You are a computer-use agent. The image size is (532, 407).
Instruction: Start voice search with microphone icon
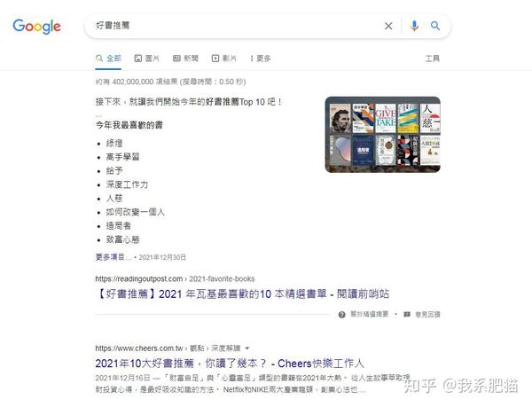click(x=414, y=26)
